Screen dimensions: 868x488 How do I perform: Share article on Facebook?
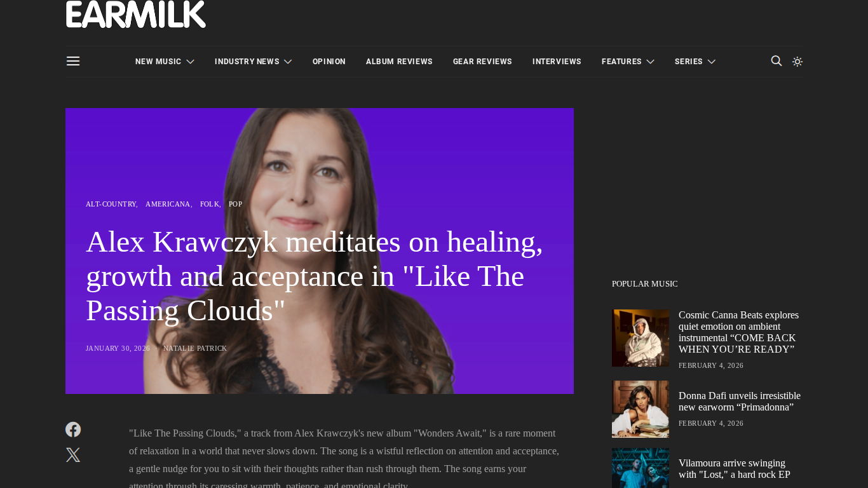[73, 430]
